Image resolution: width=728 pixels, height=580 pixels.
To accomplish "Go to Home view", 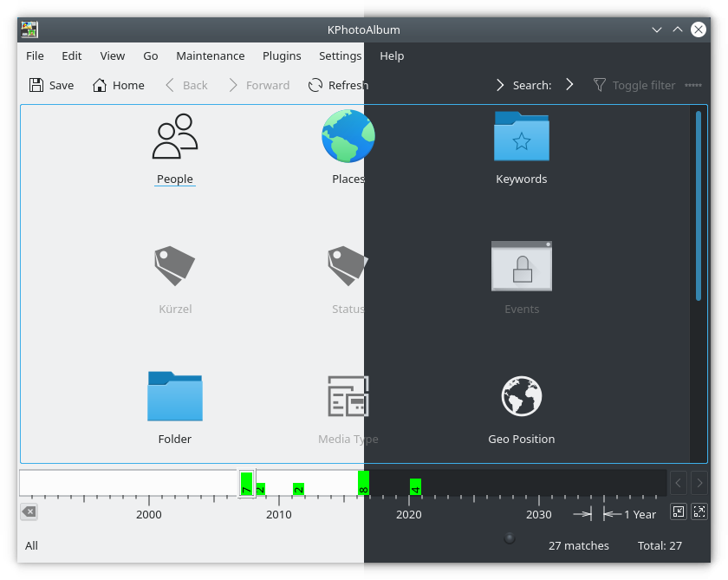I will point(118,85).
